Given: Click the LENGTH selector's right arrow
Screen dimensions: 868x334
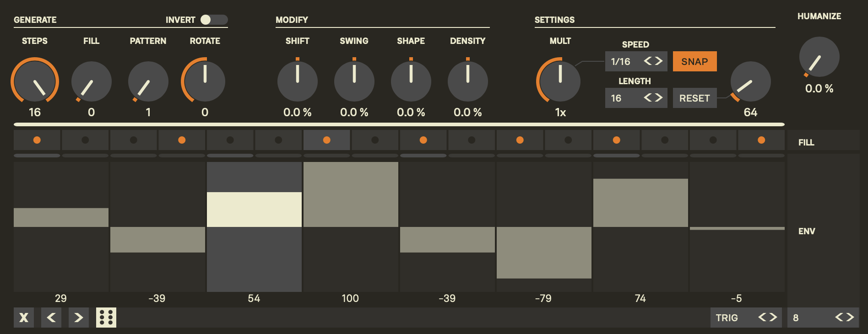Looking at the screenshot, I should point(659,97).
